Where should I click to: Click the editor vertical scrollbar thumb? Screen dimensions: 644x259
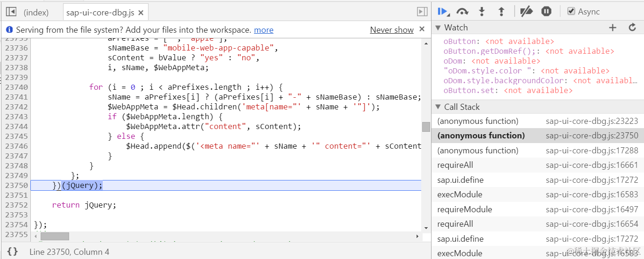point(426,127)
